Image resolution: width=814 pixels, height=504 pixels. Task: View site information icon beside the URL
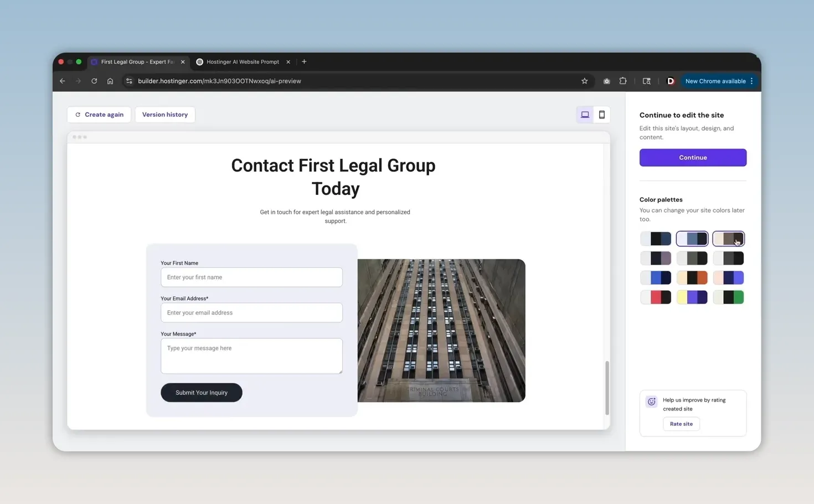pyautogui.click(x=129, y=81)
